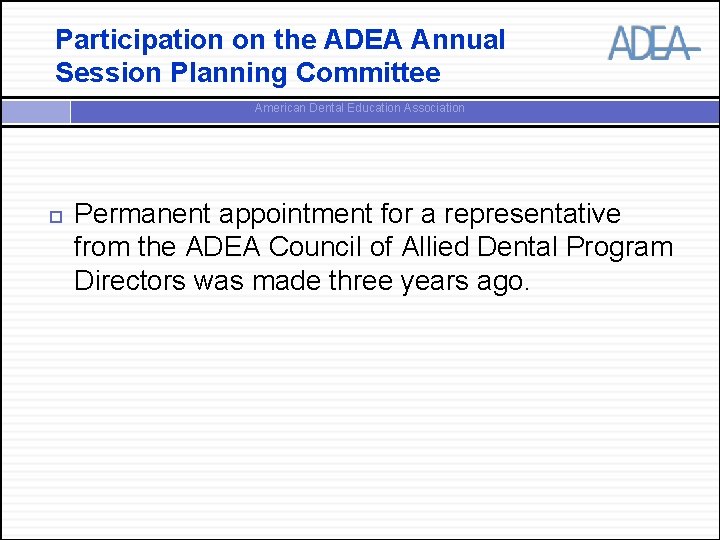
Task: Click "Session Planning Committee" in the title
Action: (247, 73)
